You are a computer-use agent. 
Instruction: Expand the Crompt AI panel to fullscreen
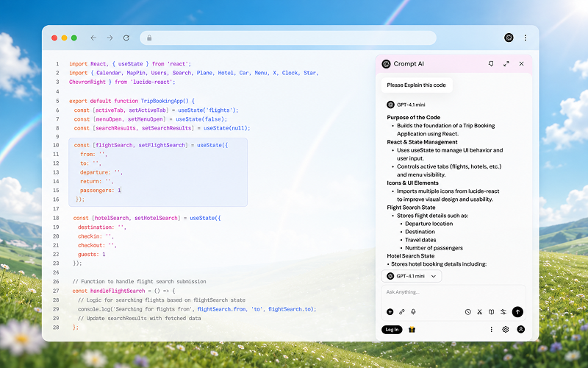(x=506, y=64)
